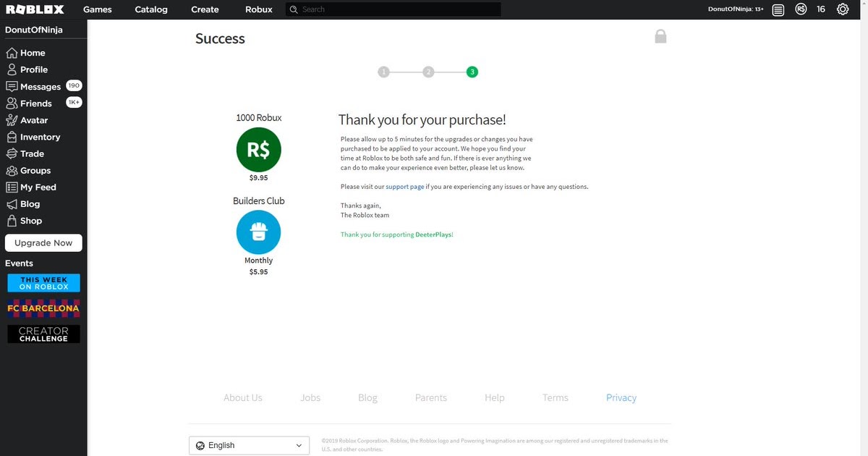Open the Shop bag icon in sidebar

12,221
